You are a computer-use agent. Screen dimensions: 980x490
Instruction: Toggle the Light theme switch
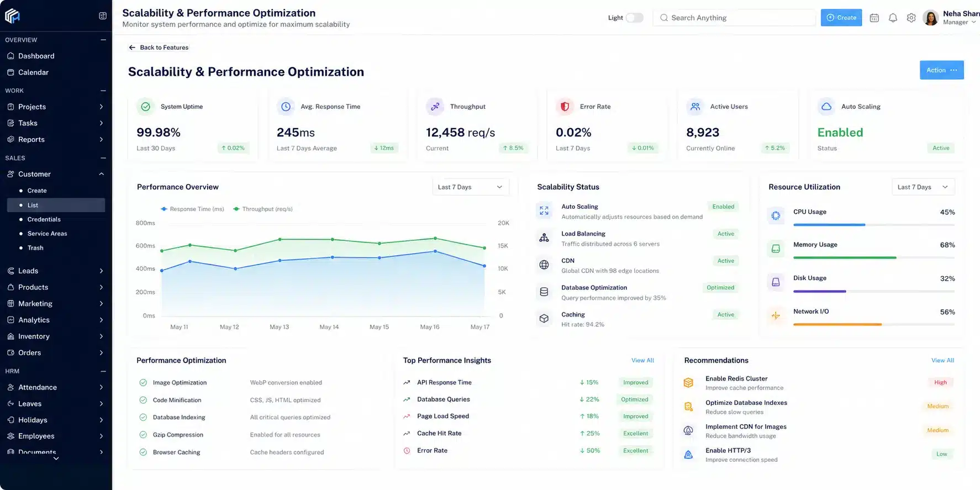pyautogui.click(x=635, y=18)
